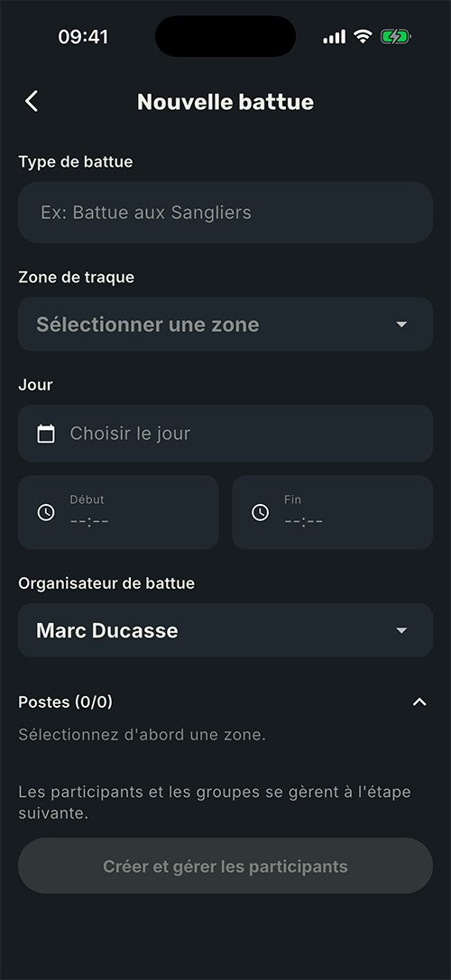
Task: Open the Sélectionner une zone dropdown arrow
Action: click(x=401, y=325)
